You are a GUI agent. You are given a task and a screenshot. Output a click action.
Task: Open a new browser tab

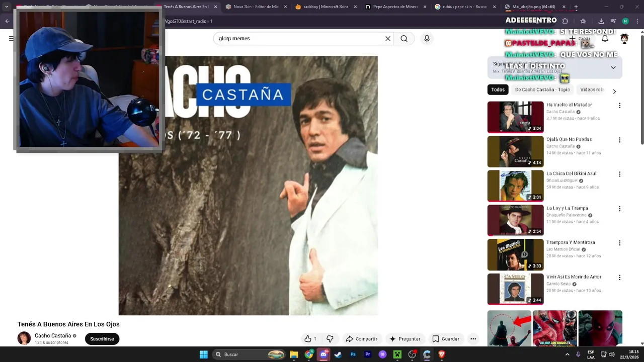pyautogui.click(x=576, y=7)
